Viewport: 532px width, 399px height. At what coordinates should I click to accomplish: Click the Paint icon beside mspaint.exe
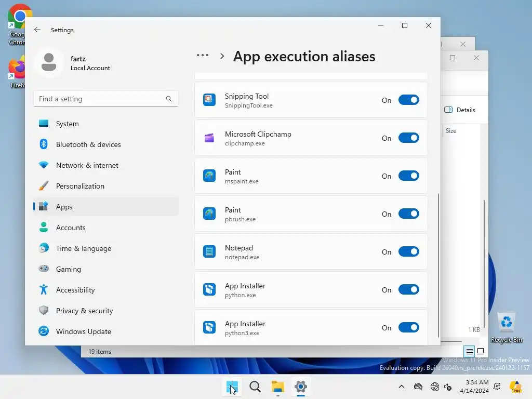click(209, 176)
